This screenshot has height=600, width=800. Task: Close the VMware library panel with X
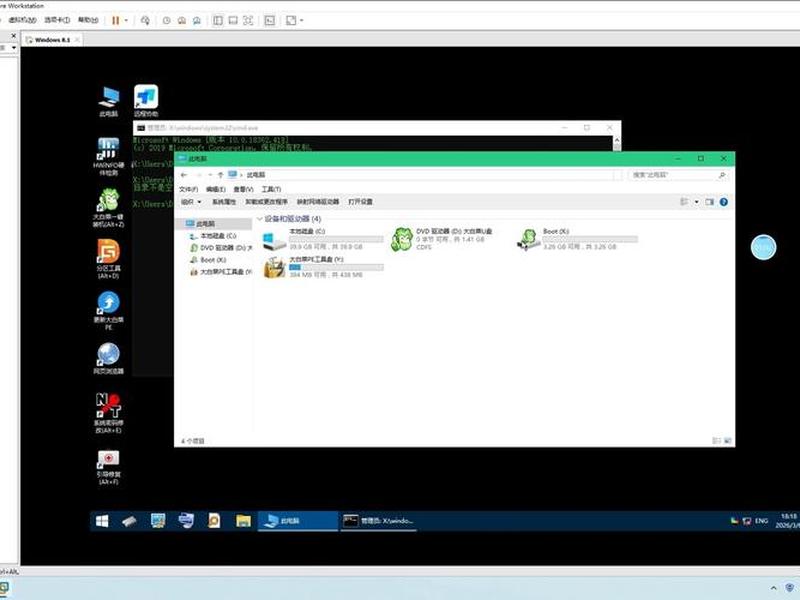[x=14, y=36]
